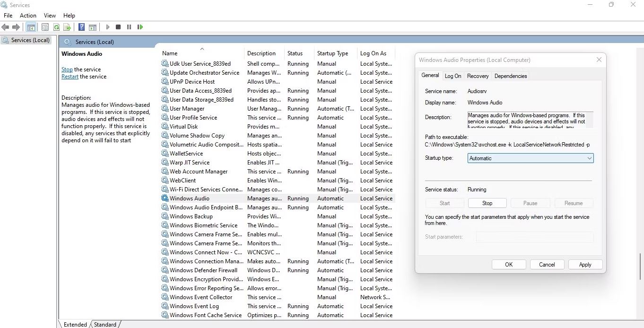Switch to the Extended view tab
Image resolution: width=644 pixels, height=328 pixels.
click(x=75, y=324)
